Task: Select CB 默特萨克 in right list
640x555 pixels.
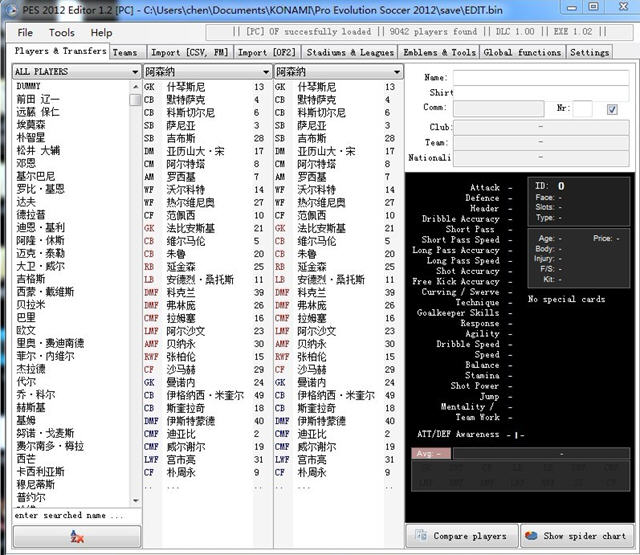Action: 338,100
